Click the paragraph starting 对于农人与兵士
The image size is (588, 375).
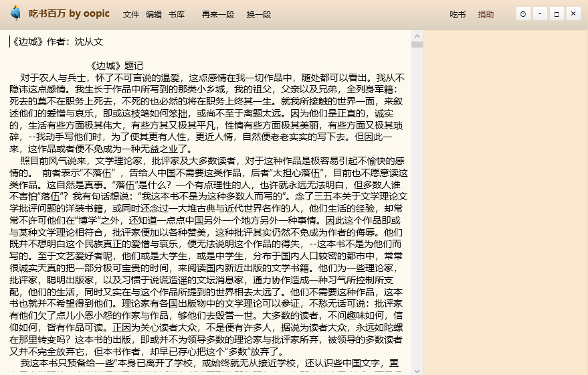207,113
